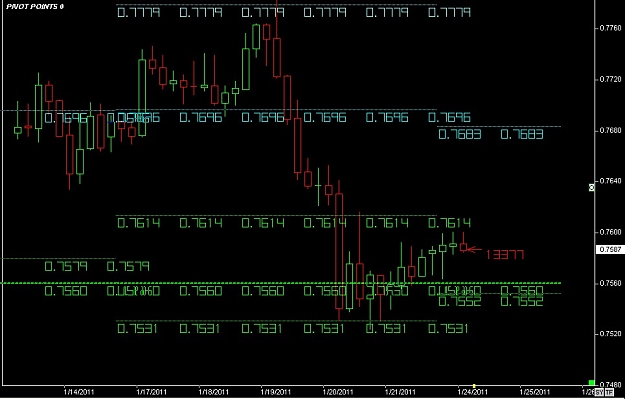Image resolution: width=625 pixels, height=399 pixels.
Task: Click the 1/19/2011 date label
Action: point(276,393)
